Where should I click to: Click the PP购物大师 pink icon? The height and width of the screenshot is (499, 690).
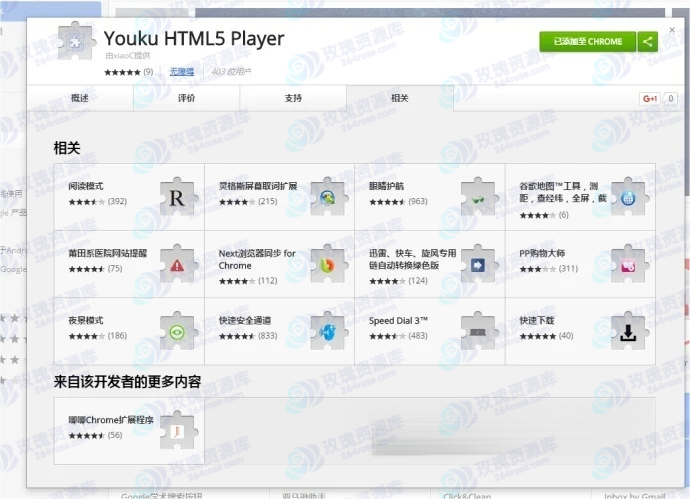pos(628,264)
